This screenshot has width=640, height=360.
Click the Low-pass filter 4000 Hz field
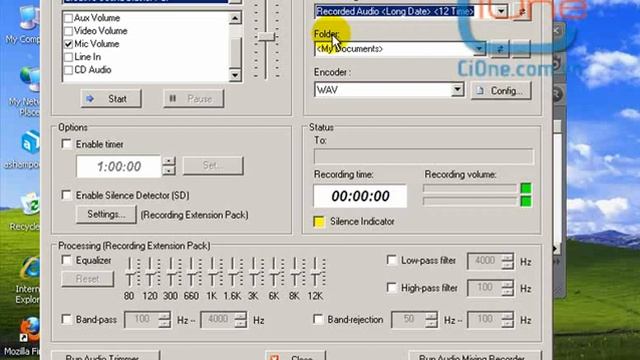point(484,261)
